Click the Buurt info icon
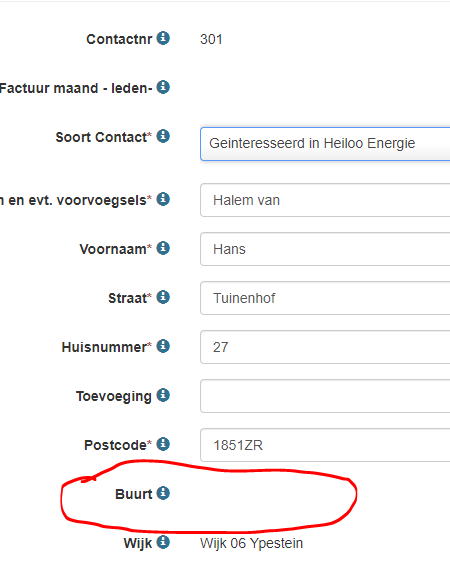The image size is (450, 561). tap(163, 493)
